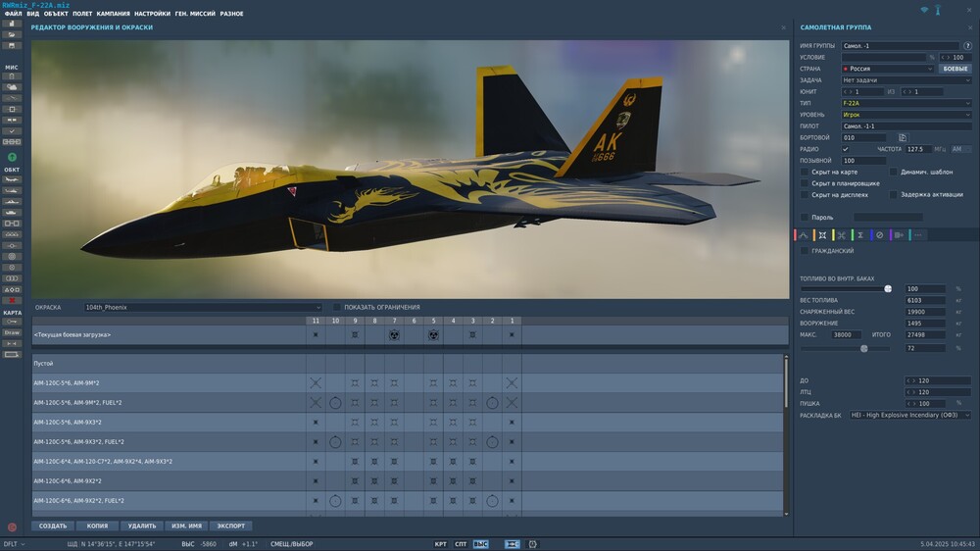Open the ТИП dropdown showing F-22A
Screen dimensions: 980x551
tap(906, 103)
